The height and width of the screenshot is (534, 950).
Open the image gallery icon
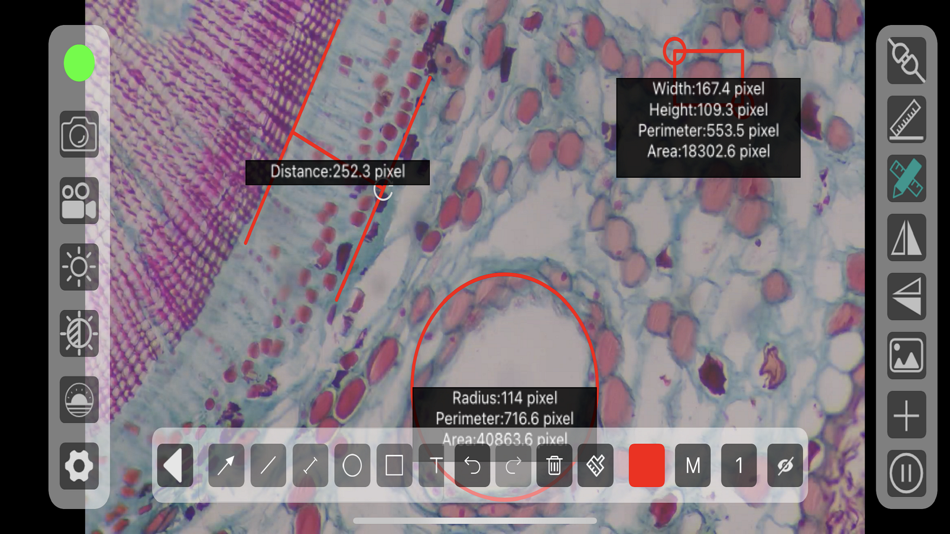pos(906,355)
